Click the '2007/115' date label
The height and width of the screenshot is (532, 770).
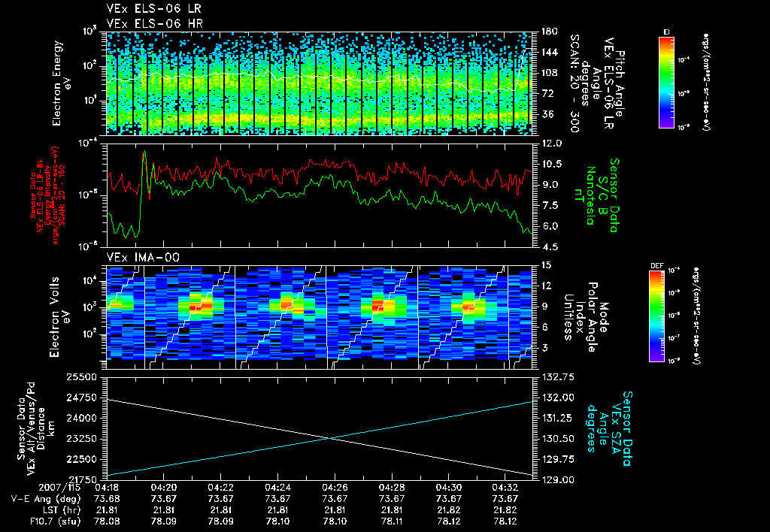[60, 488]
